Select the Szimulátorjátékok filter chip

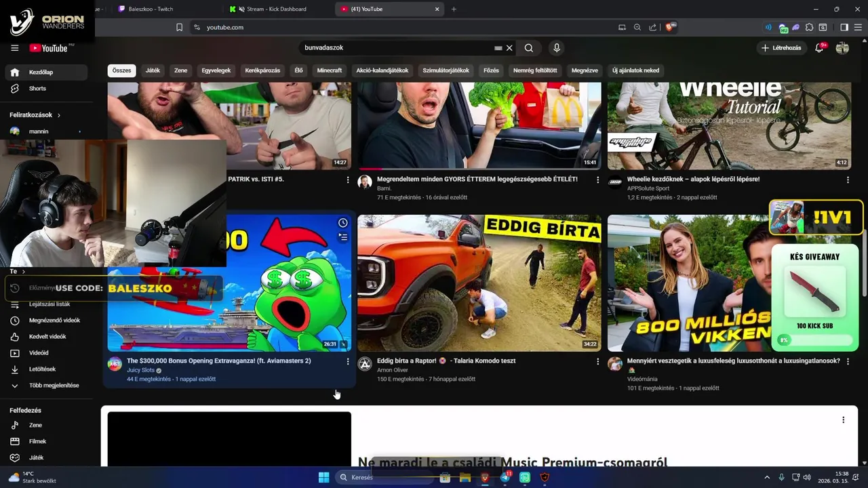(446, 70)
